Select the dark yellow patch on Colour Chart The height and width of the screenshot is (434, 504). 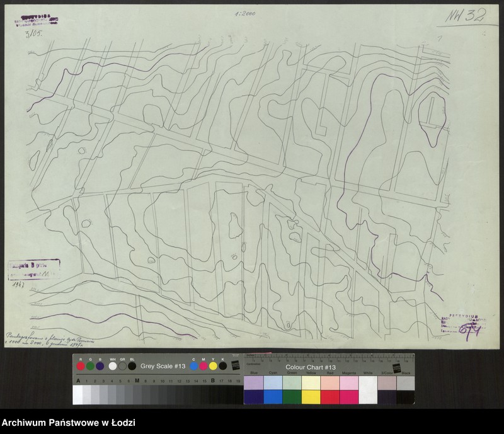(x=311, y=397)
